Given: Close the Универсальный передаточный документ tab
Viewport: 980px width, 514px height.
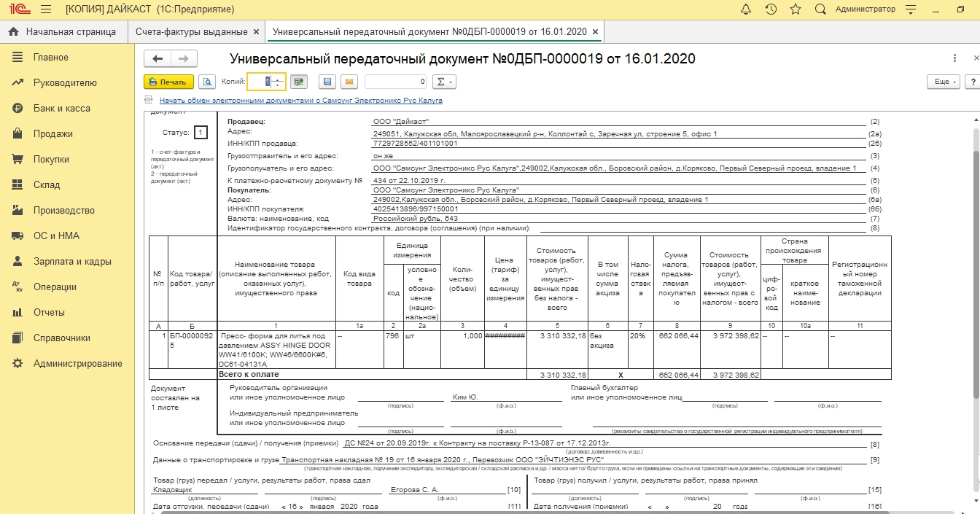Looking at the screenshot, I should coord(596,32).
